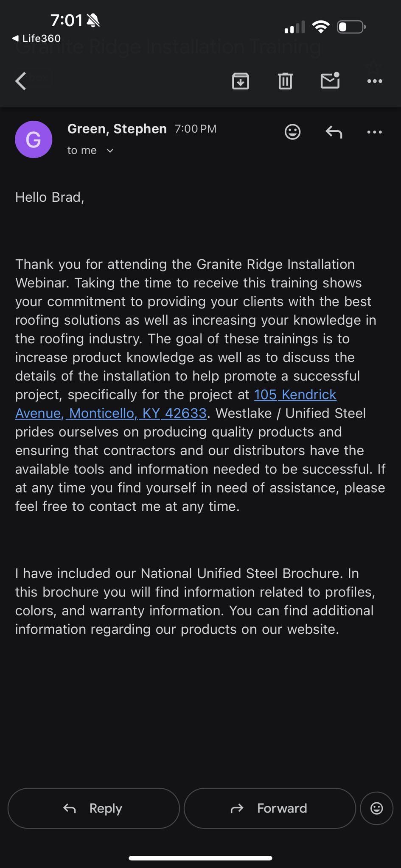Tap sender name Green, Stephen
The height and width of the screenshot is (868, 401).
click(x=117, y=129)
